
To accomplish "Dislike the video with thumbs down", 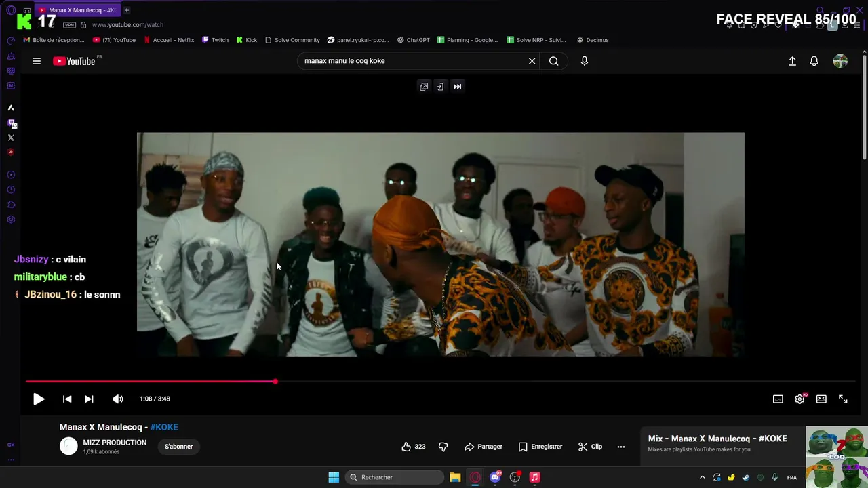I will [443, 447].
